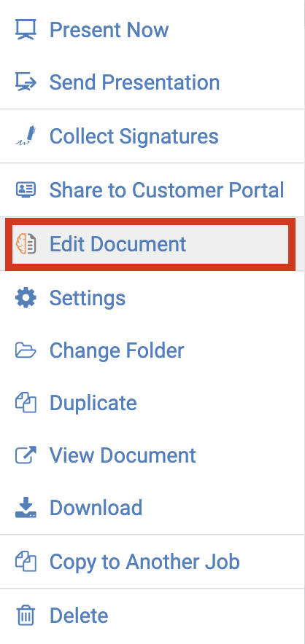
Task: Select Share to Customer Portal
Action: (x=152, y=189)
